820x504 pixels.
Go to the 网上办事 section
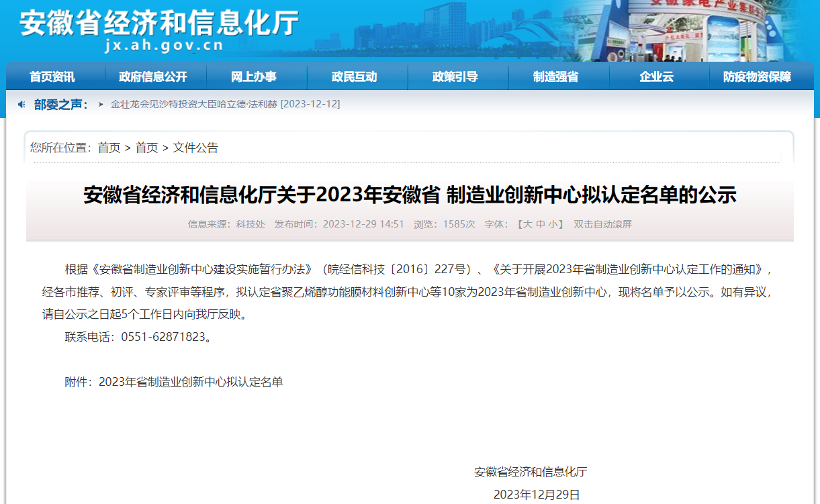253,77
